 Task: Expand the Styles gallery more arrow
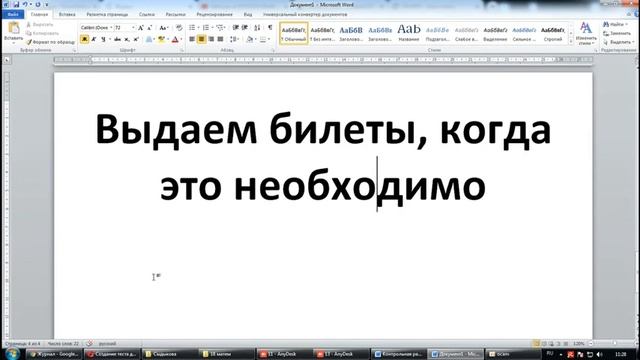[x=571, y=42]
